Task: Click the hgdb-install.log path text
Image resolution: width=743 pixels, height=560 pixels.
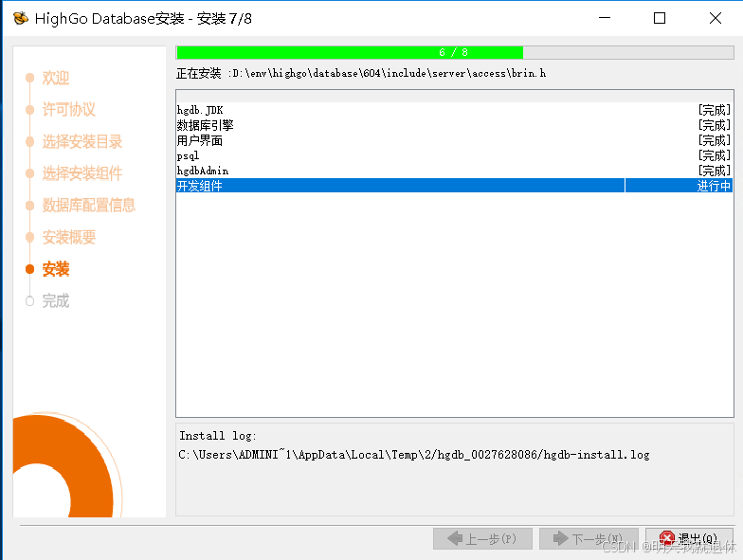Action: click(413, 455)
